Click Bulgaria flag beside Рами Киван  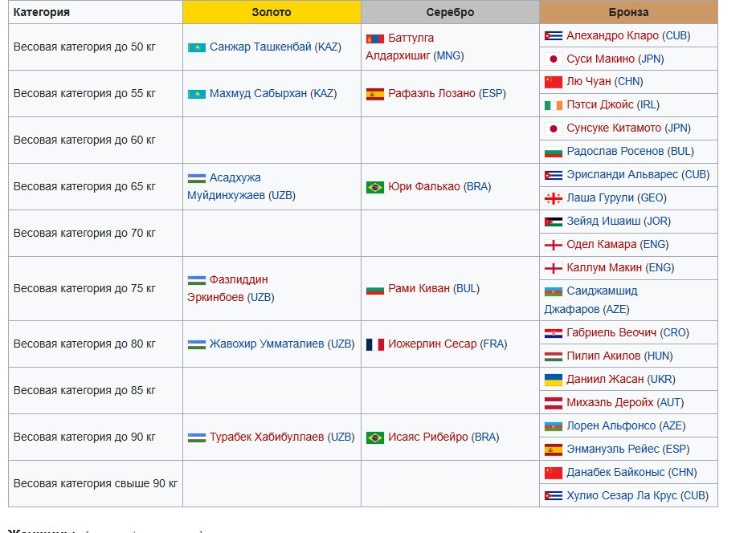[x=374, y=289]
